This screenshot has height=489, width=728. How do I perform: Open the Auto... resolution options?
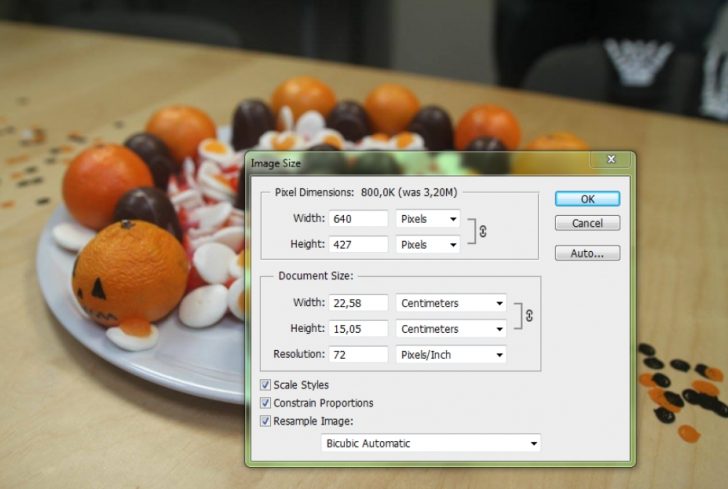[587, 253]
